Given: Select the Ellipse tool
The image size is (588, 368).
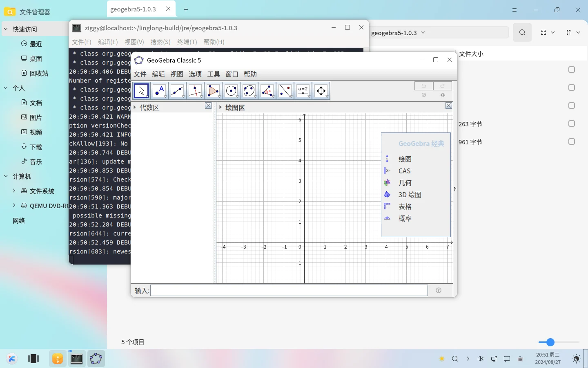Looking at the screenshot, I should pyautogui.click(x=249, y=91).
